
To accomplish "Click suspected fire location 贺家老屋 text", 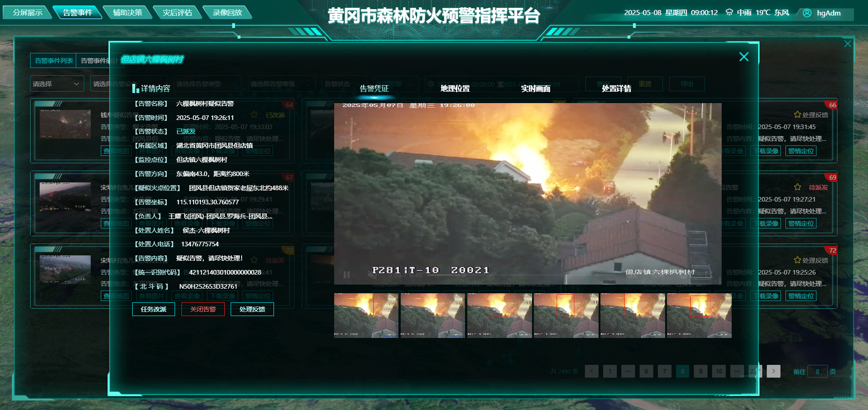I will (238, 188).
